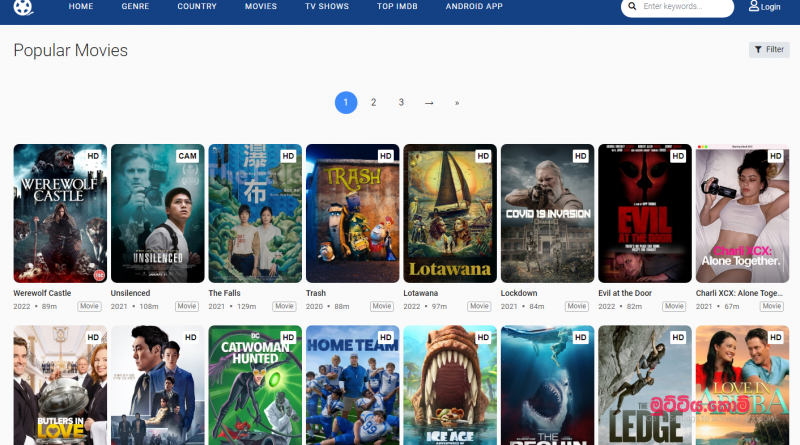Open the Love in Aruba poster
Image resolution: width=800 pixels, height=445 pixels.
point(742,385)
